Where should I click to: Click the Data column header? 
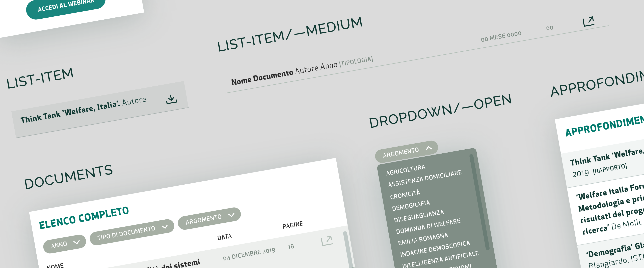pyautogui.click(x=224, y=237)
